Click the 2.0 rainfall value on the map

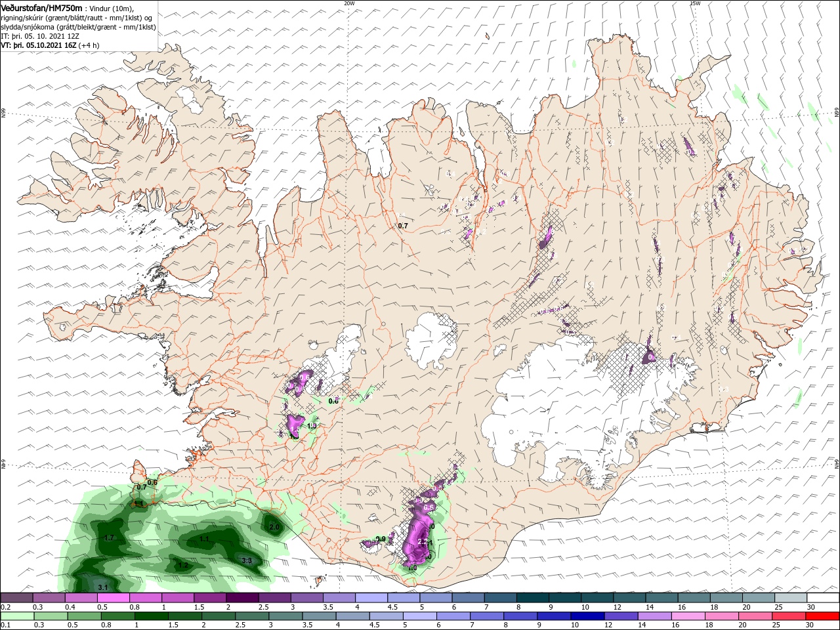pyautogui.click(x=274, y=527)
